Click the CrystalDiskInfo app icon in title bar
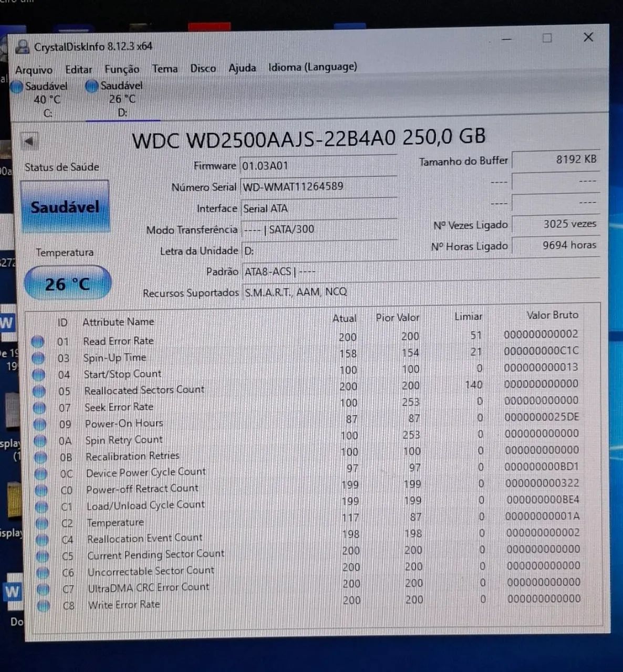This screenshot has height=672, width=623. [22, 47]
